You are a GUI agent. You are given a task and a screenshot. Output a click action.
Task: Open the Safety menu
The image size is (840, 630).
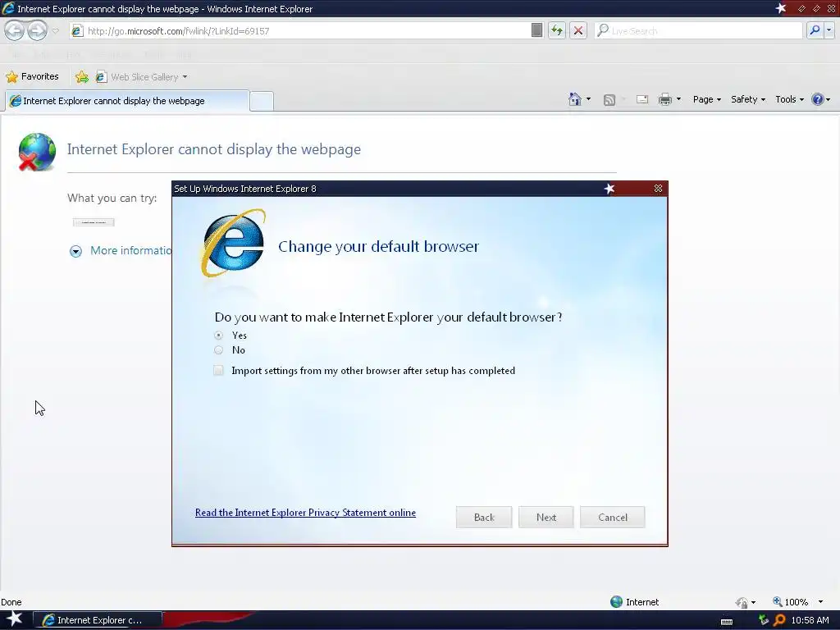pyautogui.click(x=748, y=99)
